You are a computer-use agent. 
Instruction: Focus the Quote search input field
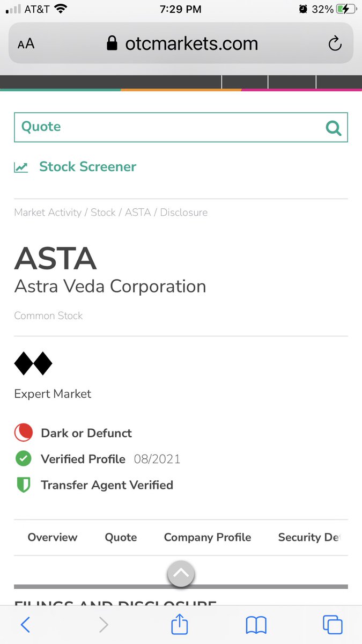(181, 127)
